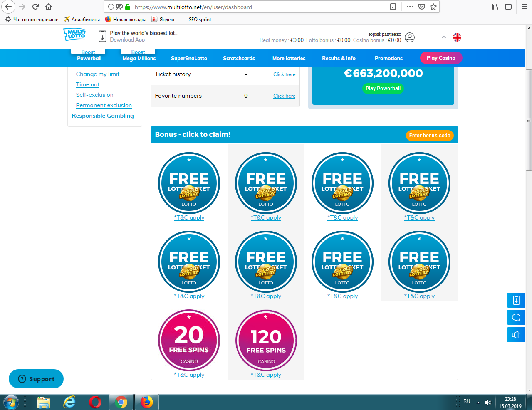Click the green padlock site info
Image resolution: width=532 pixels, height=410 pixels.
[128, 7]
